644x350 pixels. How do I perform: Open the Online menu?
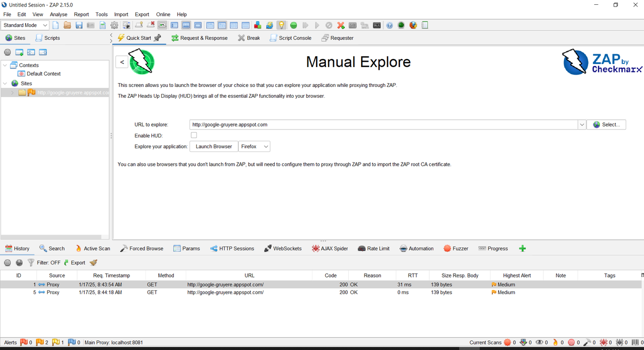coord(163,14)
